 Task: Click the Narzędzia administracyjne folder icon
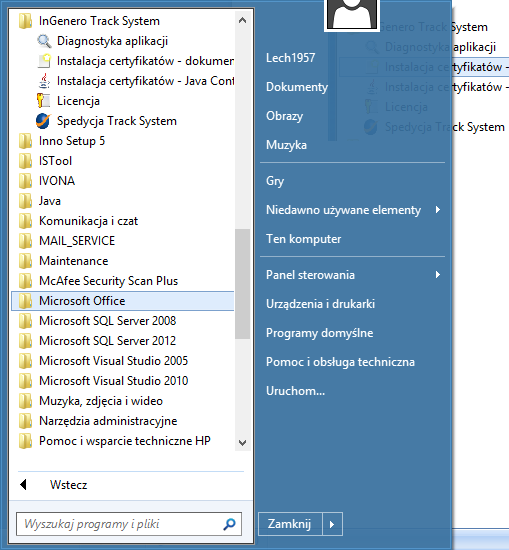pyautogui.click(x=25, y=421)
